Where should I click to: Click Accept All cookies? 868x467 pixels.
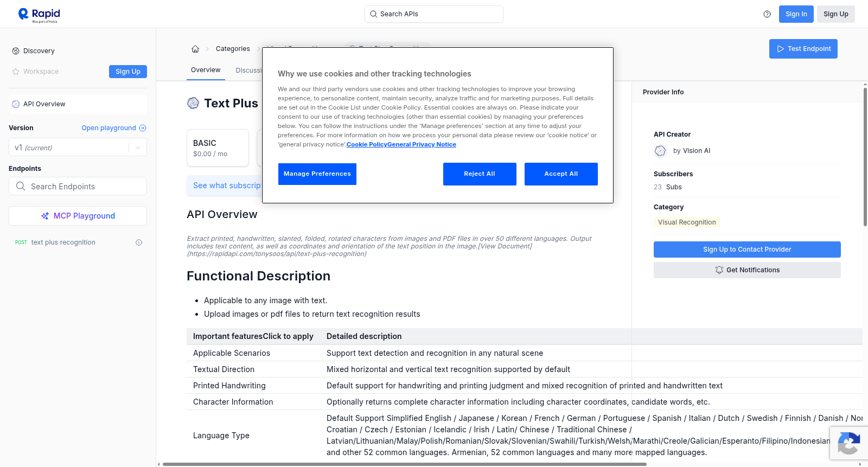click(561, 174)
